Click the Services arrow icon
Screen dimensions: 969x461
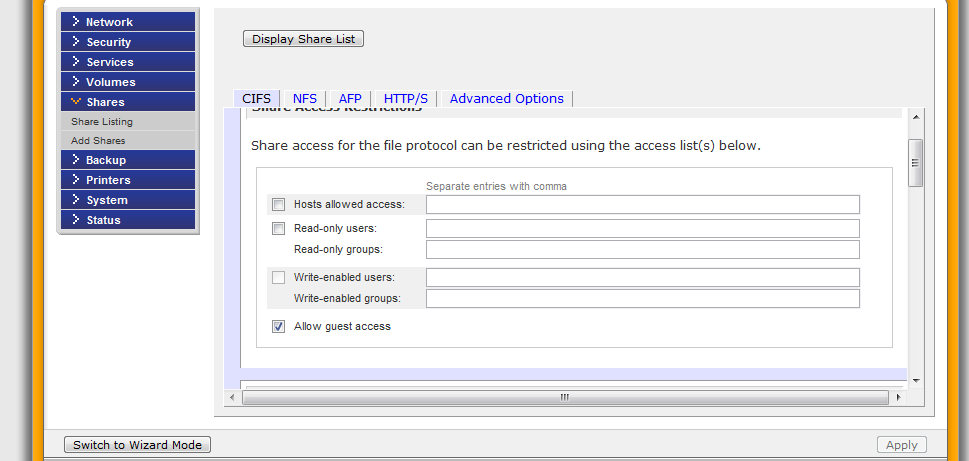75,62
